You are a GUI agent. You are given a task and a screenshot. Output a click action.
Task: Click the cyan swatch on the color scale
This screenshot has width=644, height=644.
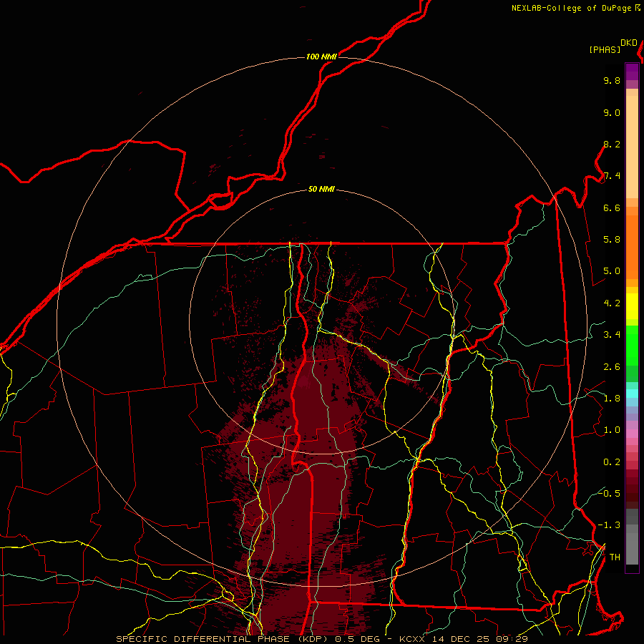(x=632, y=394)
